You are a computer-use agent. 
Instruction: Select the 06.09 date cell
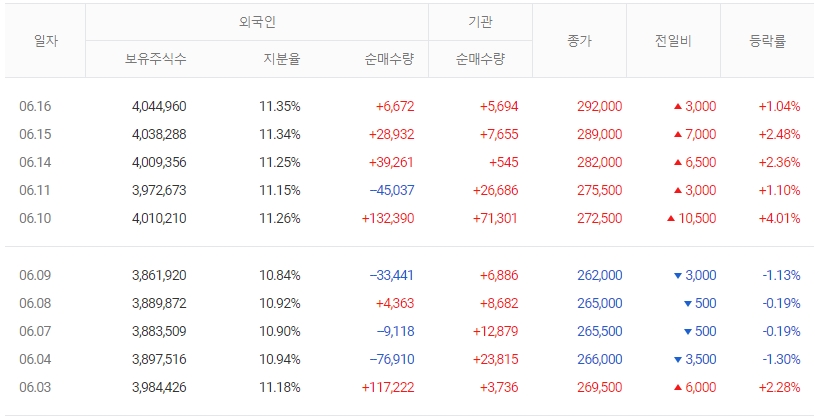(35, 276)
